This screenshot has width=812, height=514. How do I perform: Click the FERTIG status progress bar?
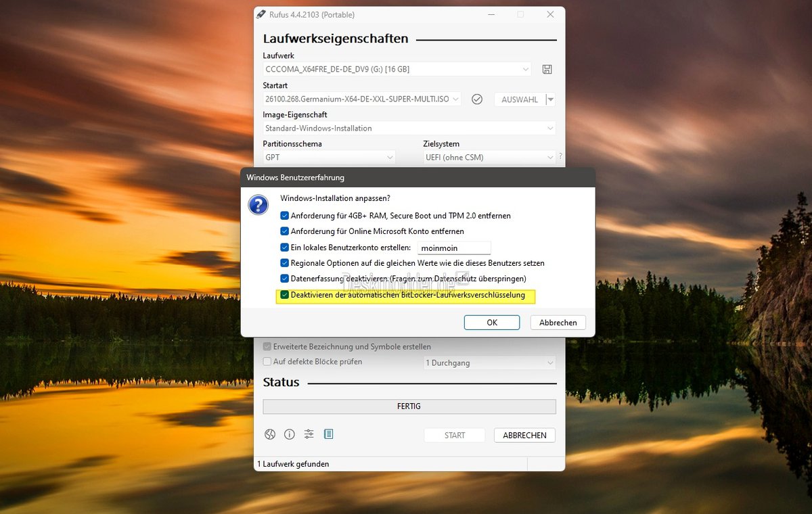tap(409, 406)
